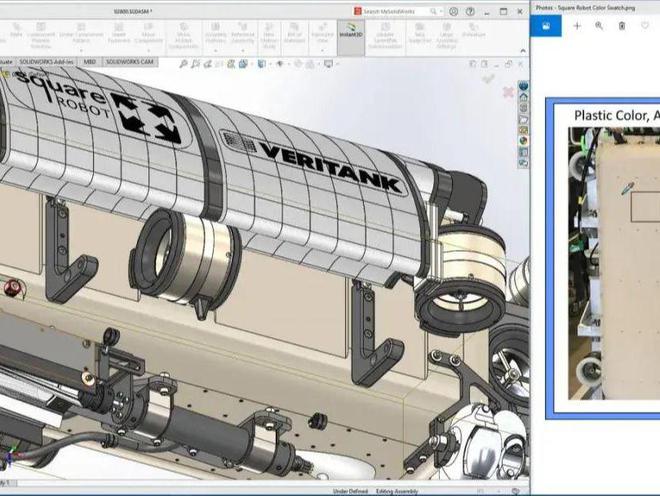Viewport: 660px width, 496px height.
Task: Click the Delete trash icon in Photos
Action: pos(622,26)
